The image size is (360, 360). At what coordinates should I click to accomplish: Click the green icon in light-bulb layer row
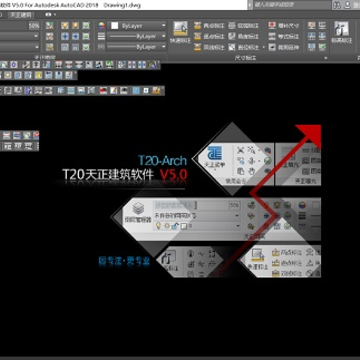86,26
